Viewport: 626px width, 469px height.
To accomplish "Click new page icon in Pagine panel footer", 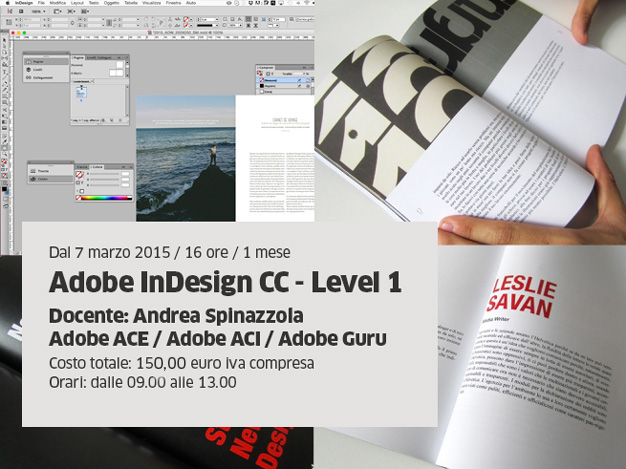I will 112,120.
